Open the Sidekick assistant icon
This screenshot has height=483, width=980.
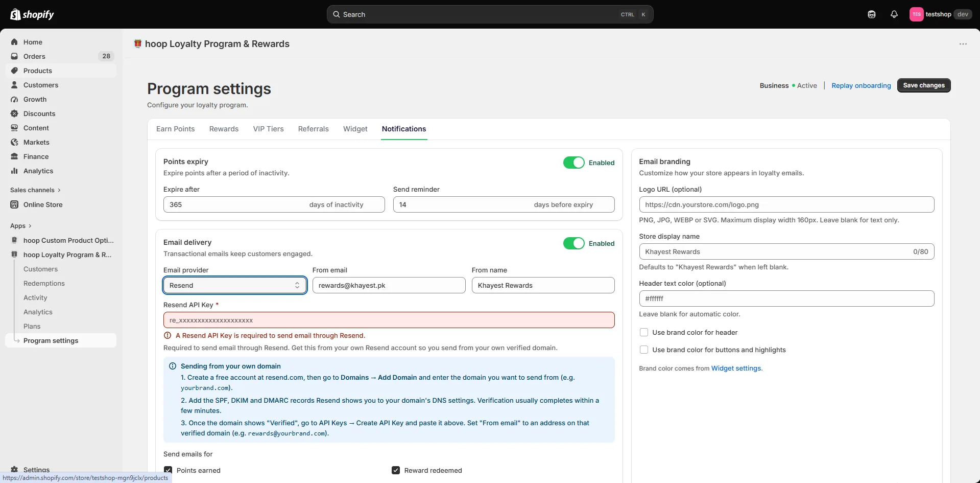pos(872,14)
